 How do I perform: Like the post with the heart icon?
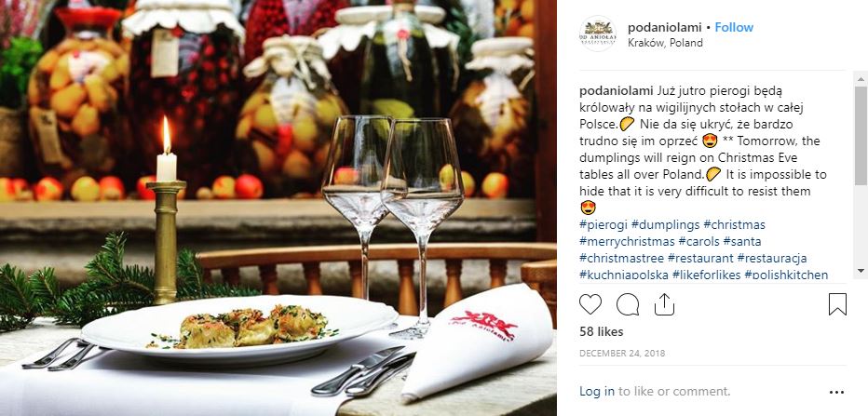[x=590, y=304]
